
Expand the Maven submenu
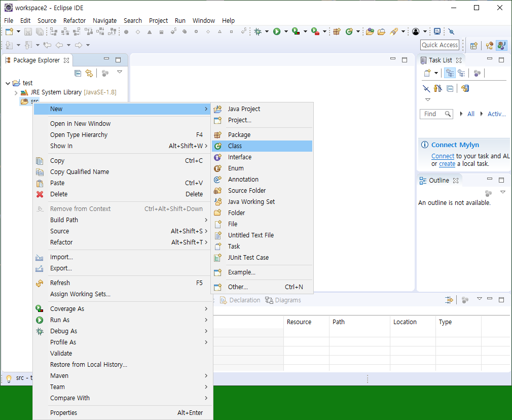click(x=123, y=376)
